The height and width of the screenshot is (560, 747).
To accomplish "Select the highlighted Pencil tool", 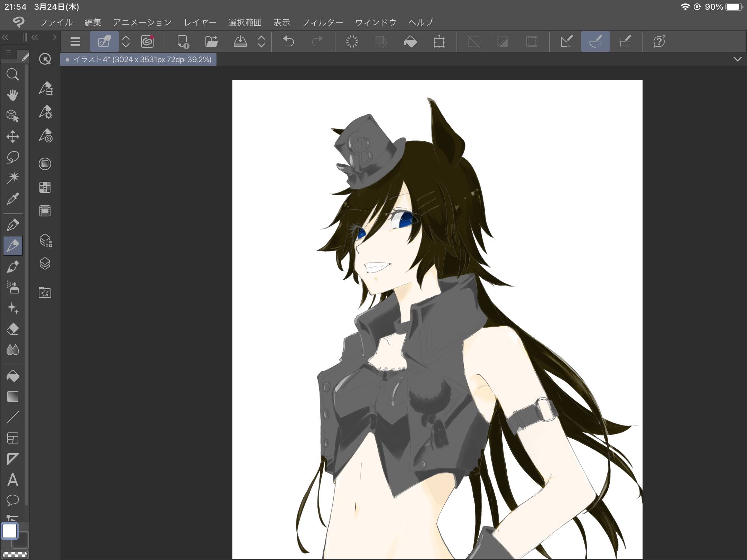I will (13, 246).
